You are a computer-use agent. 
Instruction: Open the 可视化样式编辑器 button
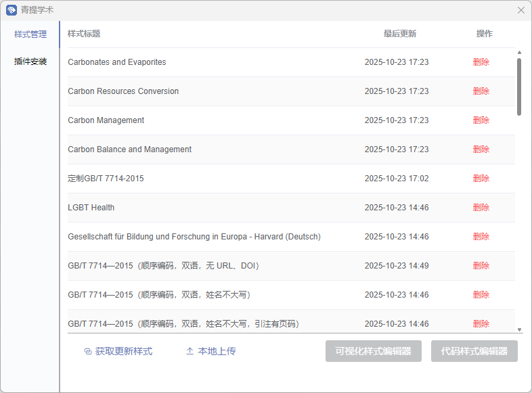(374, 352)
